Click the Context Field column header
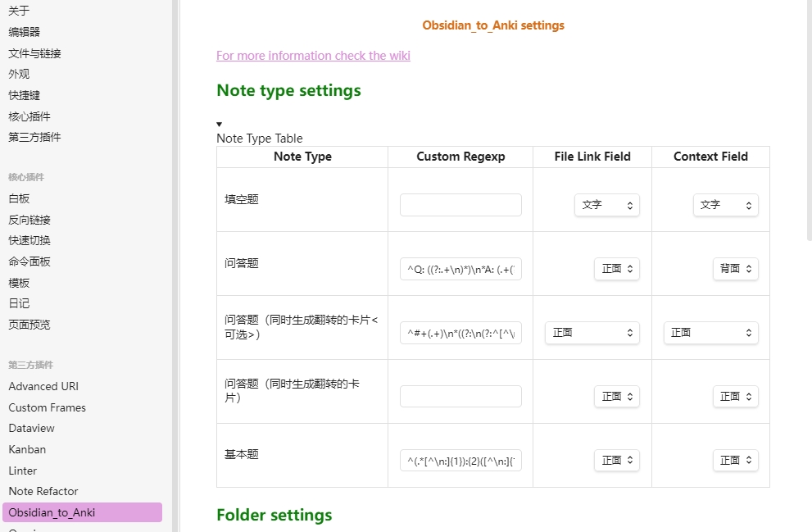 click(710, 157)
